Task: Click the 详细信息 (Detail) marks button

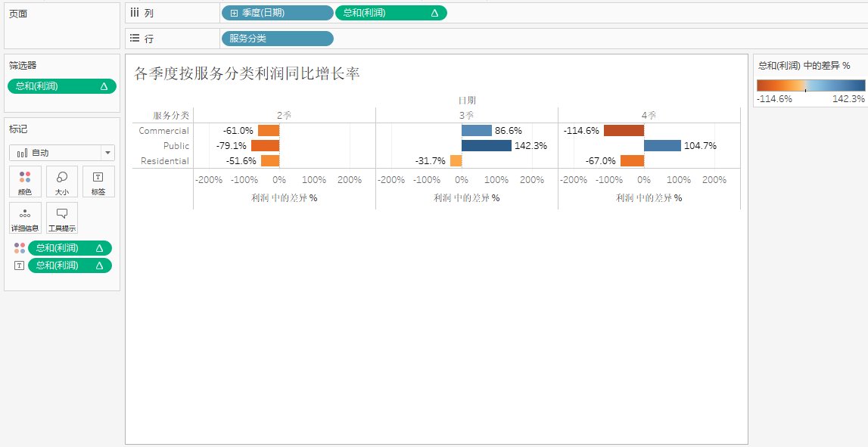Action: pos(25,218)
